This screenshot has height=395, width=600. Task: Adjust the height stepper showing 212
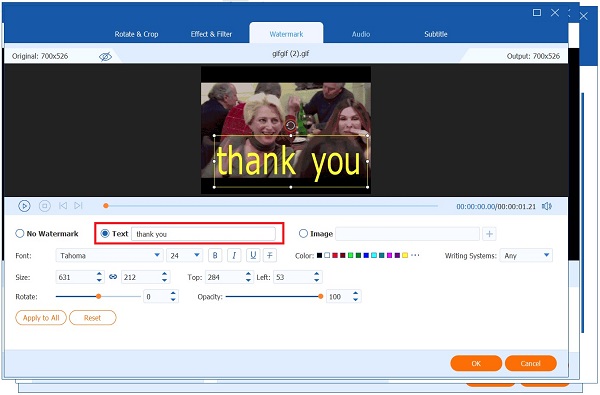click(x=165, y=277)
